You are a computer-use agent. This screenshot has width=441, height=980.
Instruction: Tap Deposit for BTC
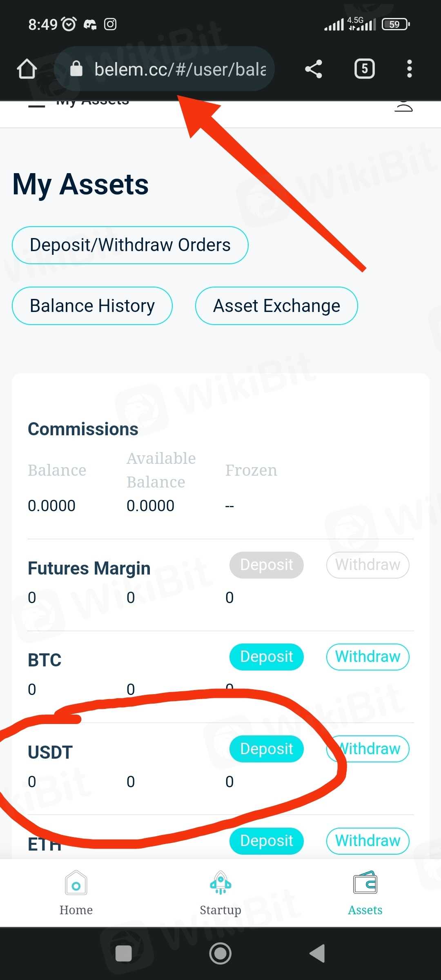[x=267, y=657]
